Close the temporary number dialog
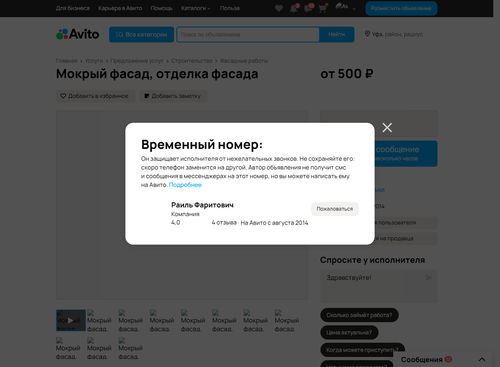 point(387,127)
